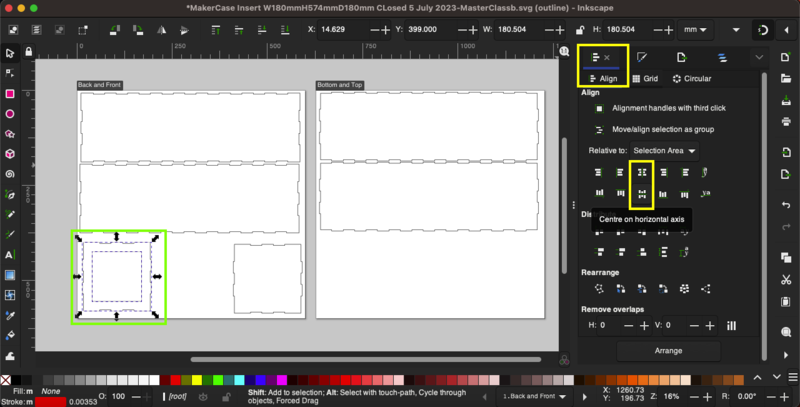
Task: Click the Remove overlaps apply icon
Action: (731, 325)
